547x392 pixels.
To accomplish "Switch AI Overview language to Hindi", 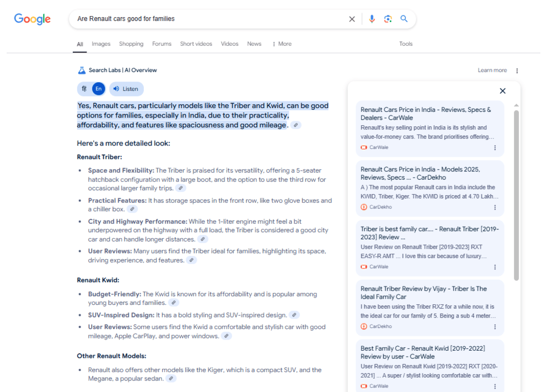I will pyautogui.click(x=84, y=89).
